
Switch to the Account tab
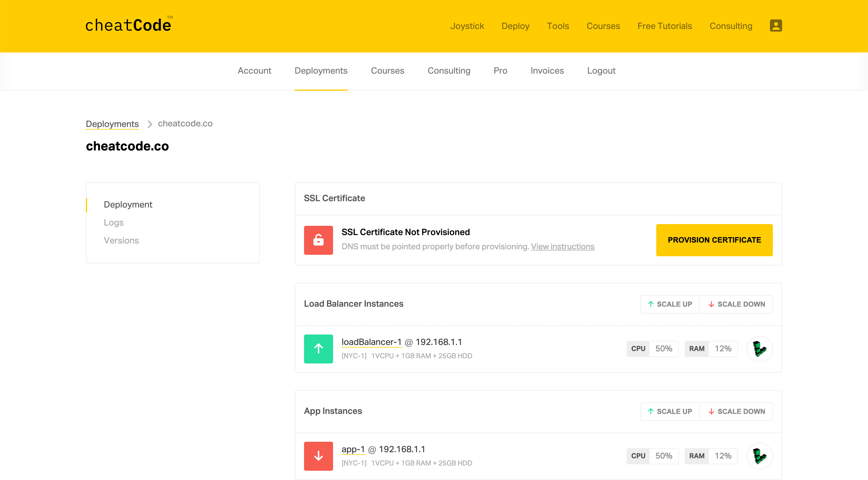(254, 71)
